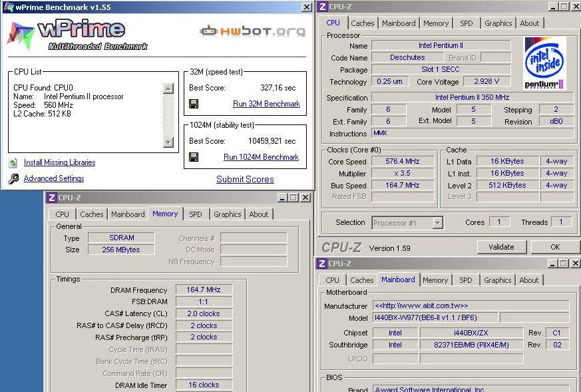Click the Z icon in CPU-Z Mainboard window title
The image size is (581, 392).
click(x=321, y=264)
